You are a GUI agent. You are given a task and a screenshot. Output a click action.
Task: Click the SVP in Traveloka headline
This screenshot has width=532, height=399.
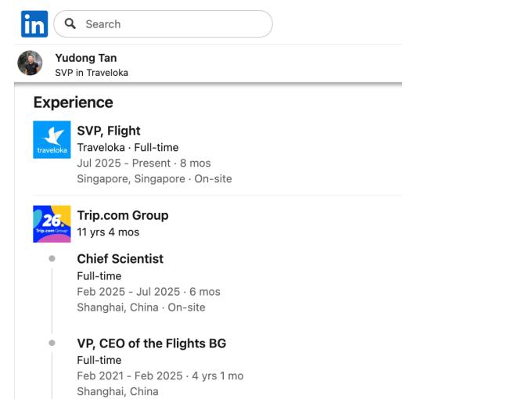pyautogui.click(x=92, y=73)
